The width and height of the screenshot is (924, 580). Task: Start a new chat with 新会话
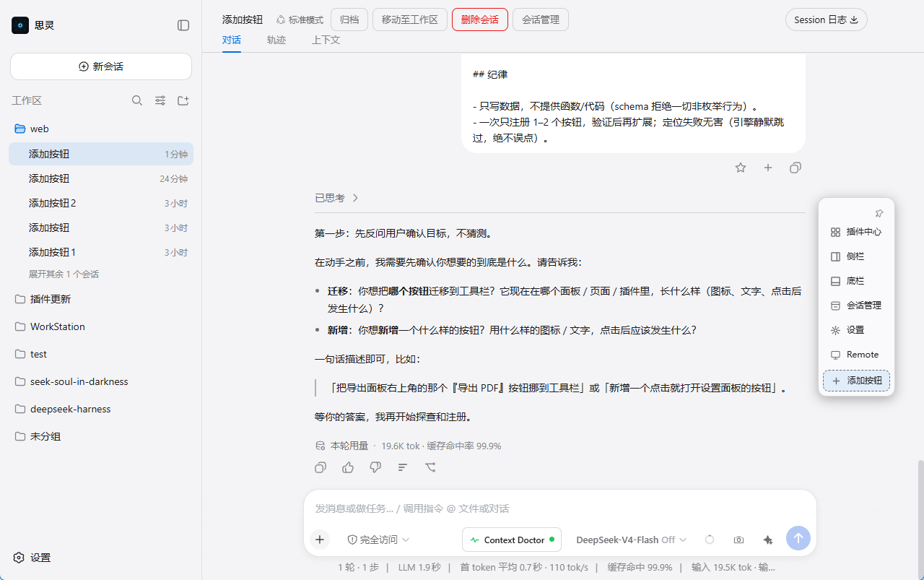coord(101,66)
